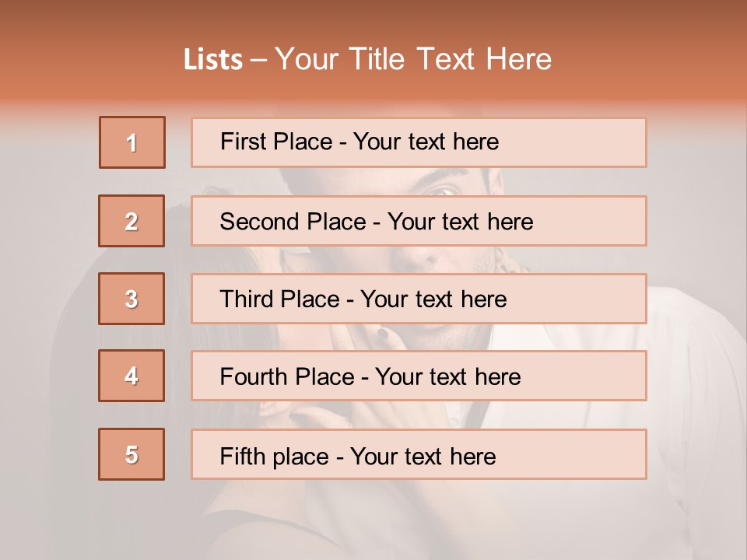Viewport: 747px width, 560px height.
Task: Click the number 3 box
Action: [x=132, y=299]
